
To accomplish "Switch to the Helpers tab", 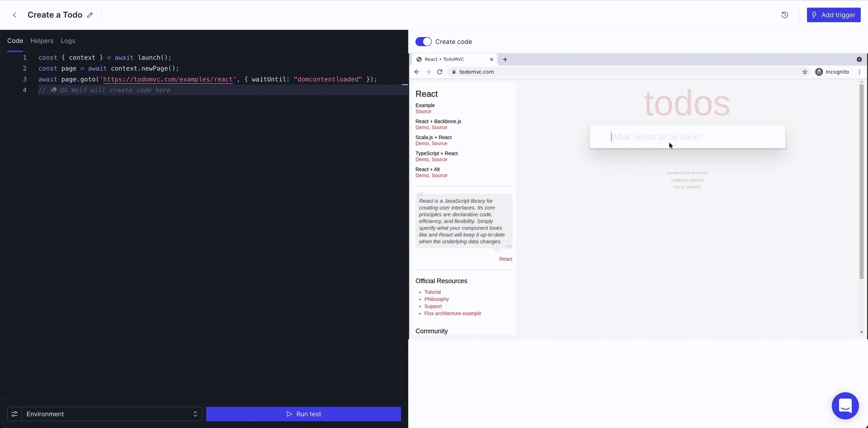I will 42,41.
